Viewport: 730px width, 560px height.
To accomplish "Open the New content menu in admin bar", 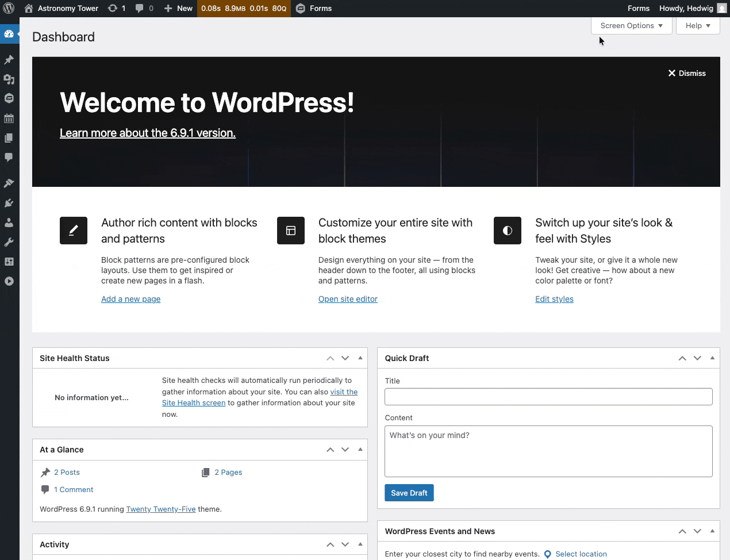I will point(178,8).
